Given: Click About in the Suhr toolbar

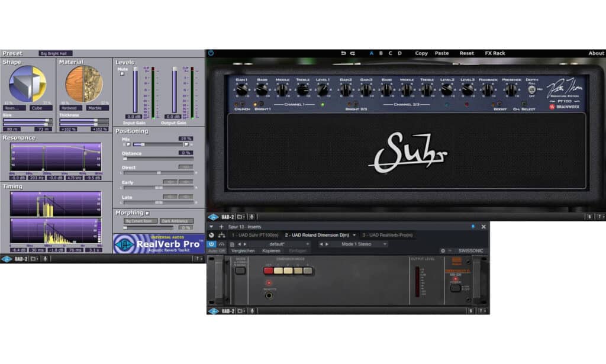Looking at the screenshot, I should [597, 53].
